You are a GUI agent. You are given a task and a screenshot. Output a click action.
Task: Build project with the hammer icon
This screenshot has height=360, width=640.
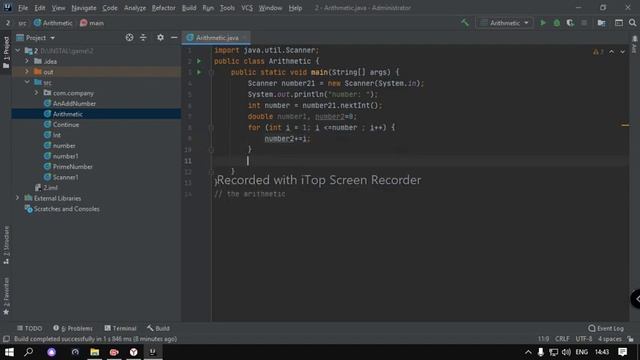point(465,23)
